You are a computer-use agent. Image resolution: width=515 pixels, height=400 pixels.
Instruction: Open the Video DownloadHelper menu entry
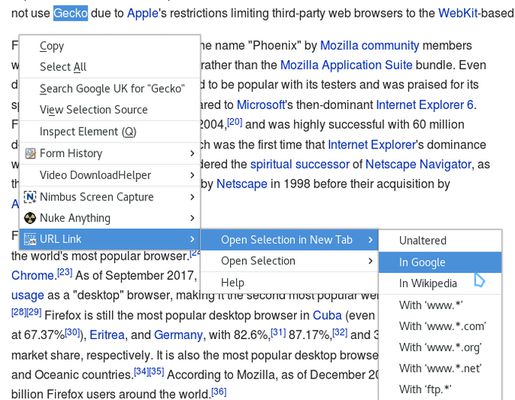point(110,175)
